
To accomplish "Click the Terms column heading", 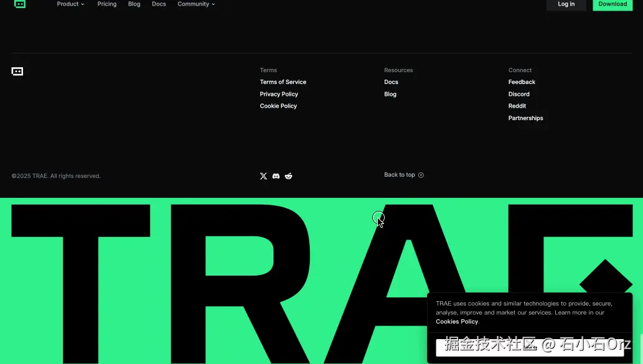I will (x=268, y=70).
